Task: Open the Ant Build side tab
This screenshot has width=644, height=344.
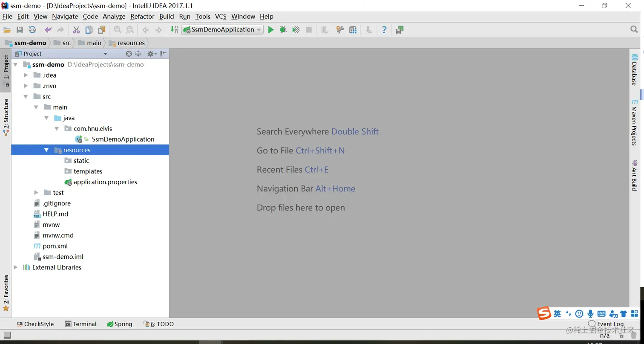Action: [x=635, y=175]
